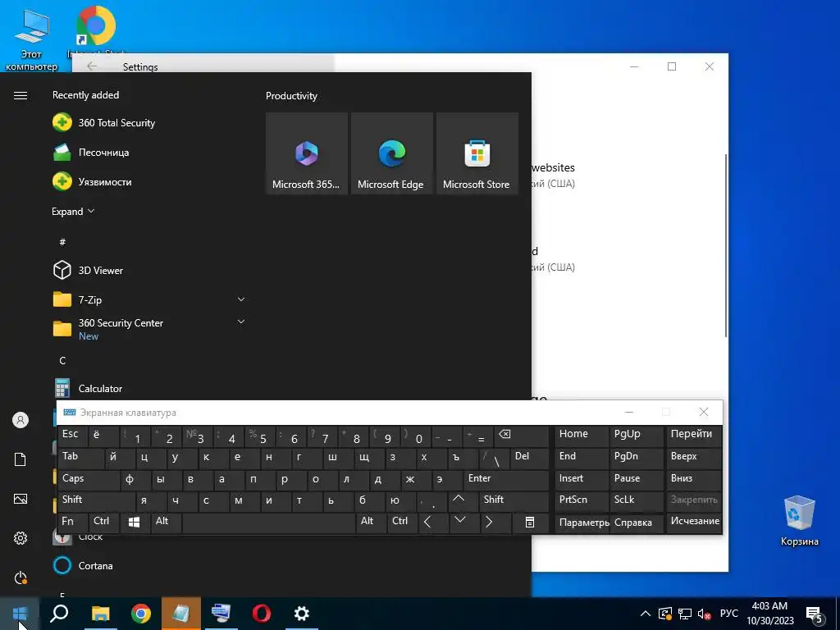Open notification center in system tray
Viewport: 840px width, 630px height.
tap(815, 614)
